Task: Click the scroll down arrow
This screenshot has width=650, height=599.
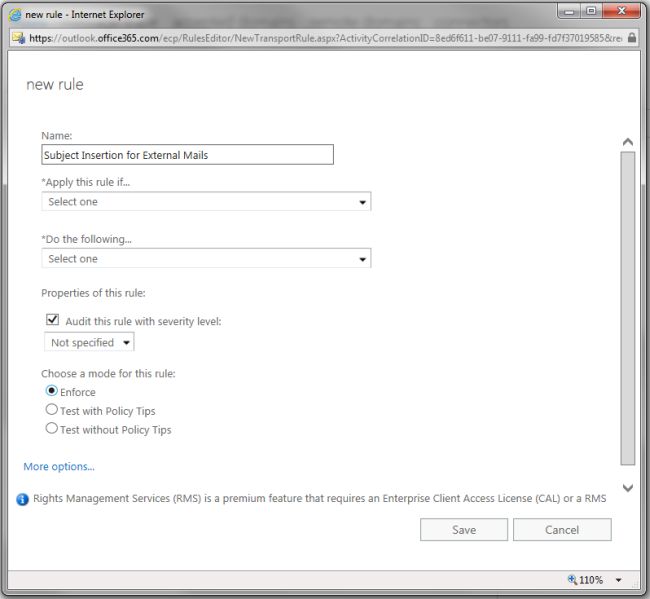Action: [x=628, y=488]
